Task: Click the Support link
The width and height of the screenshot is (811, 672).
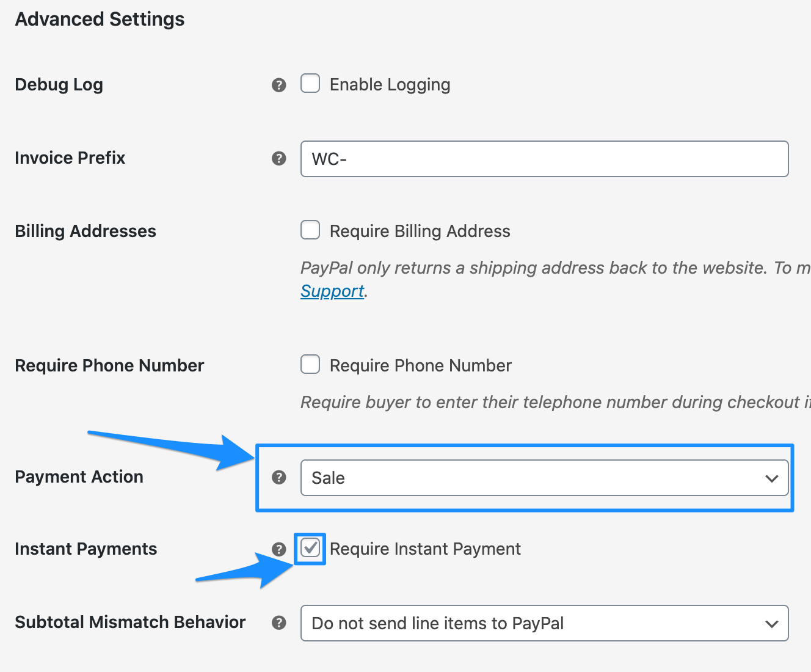Action: (x=332, y=291)
